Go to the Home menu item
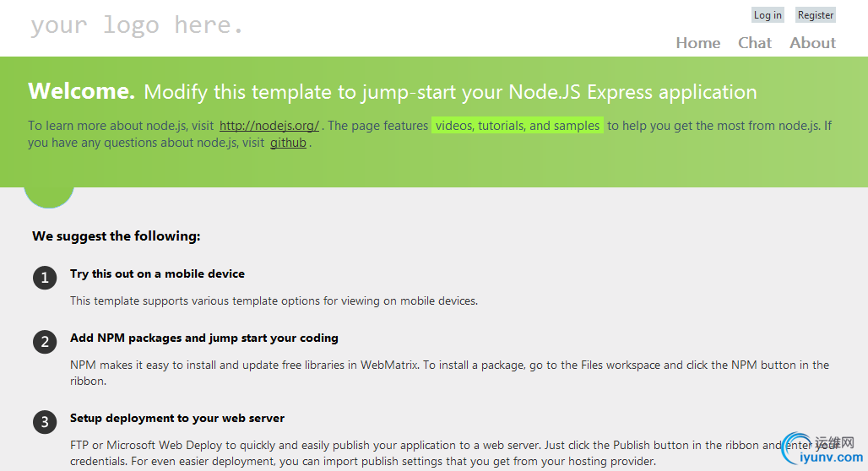This screenshot has width=868, height=471. [x=697, y=43]
